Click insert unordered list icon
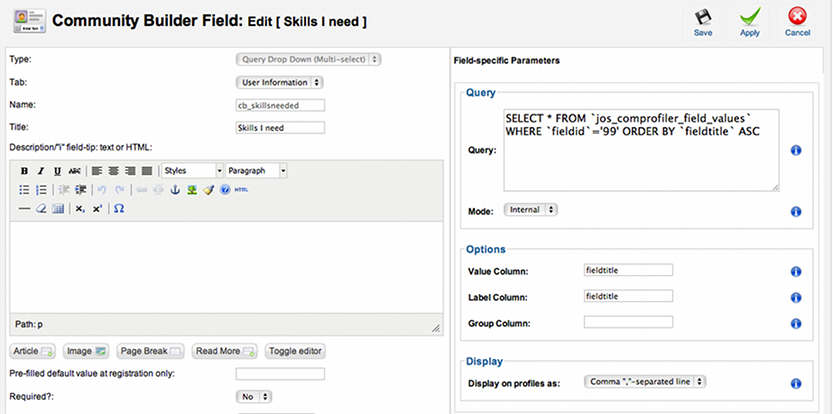Image resolution: width=833 pixels, height=414 pixels. (24, 190)
